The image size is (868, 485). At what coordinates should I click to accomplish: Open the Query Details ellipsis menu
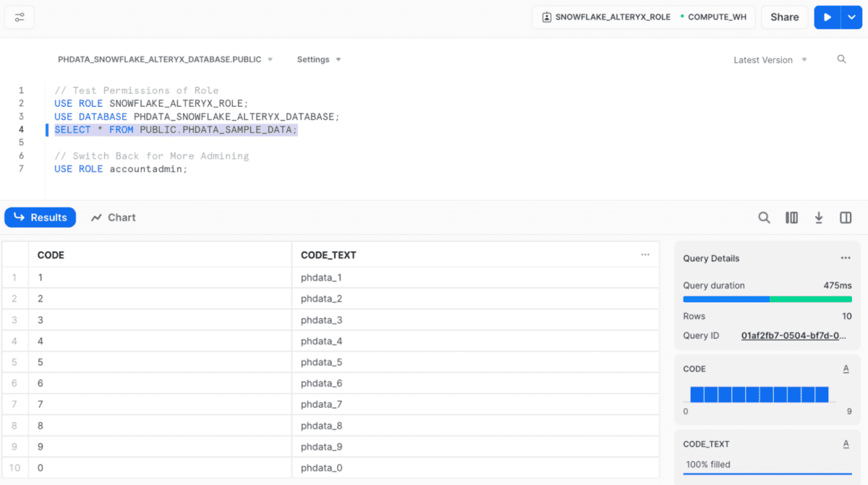coord(846,257)
